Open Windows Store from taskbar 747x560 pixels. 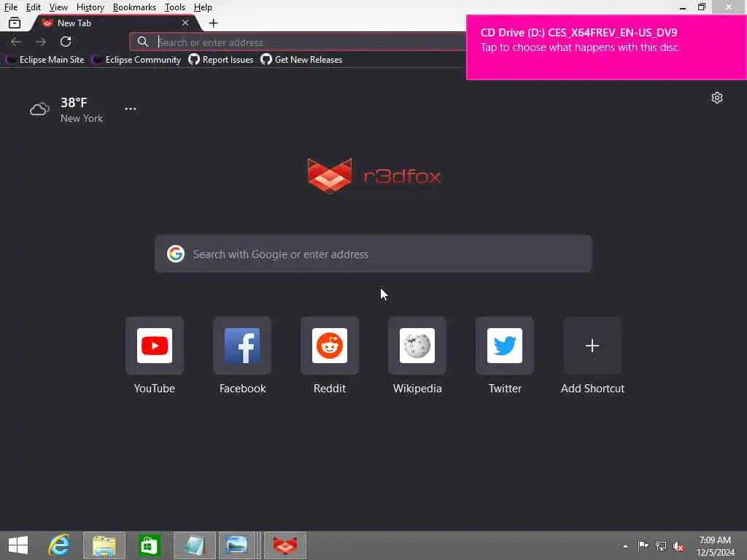coord(149,545)
